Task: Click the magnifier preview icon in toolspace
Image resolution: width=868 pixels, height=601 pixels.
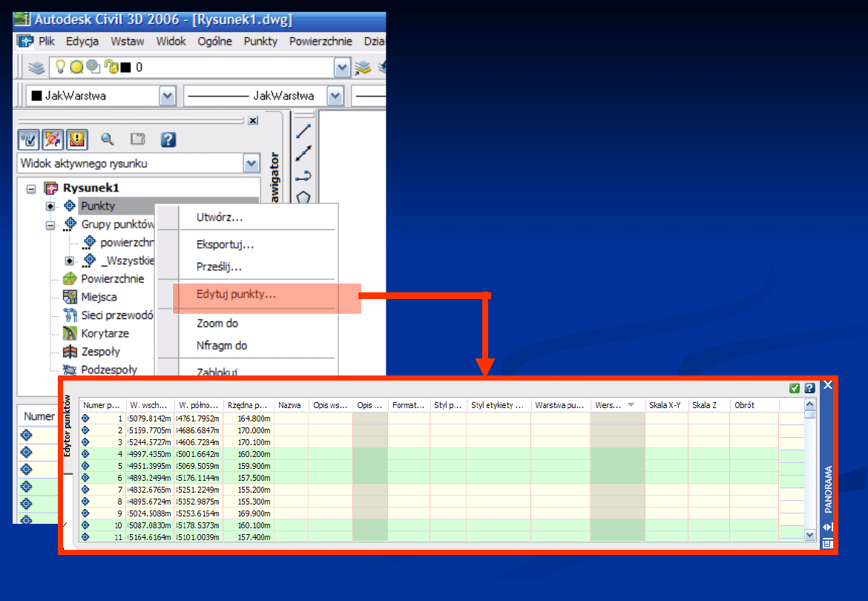Action: [108, 139]
